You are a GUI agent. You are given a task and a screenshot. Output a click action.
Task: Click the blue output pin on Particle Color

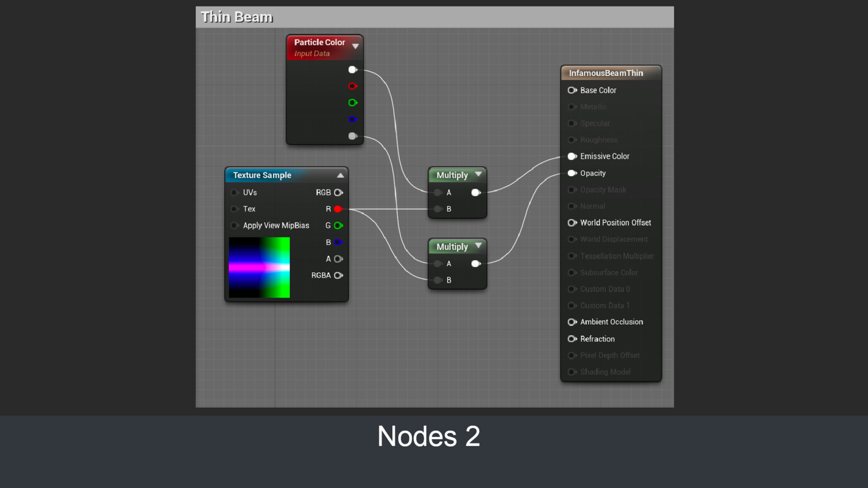tap(353, 119)
